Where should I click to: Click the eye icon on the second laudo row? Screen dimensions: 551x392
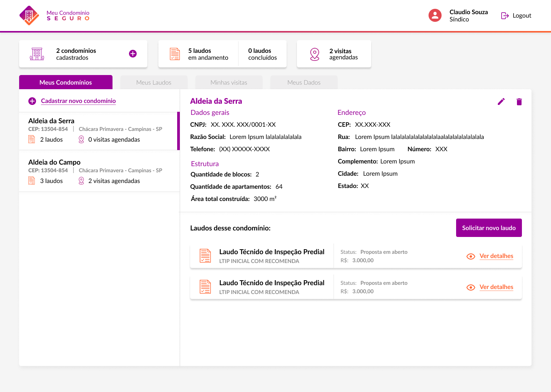click(x=471, y=287)
